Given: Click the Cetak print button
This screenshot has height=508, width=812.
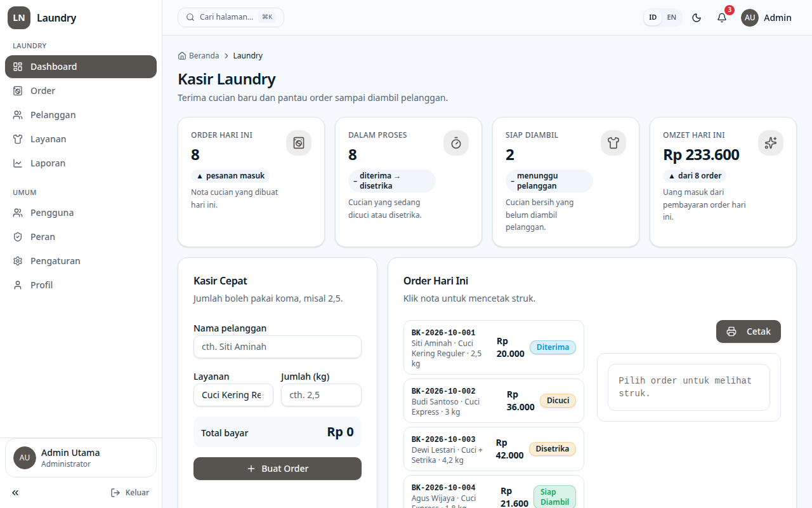Looking at the screenshot, I should pos(749,331).
